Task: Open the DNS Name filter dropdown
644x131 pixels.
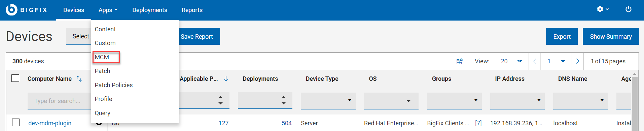Action: point(580,101)
